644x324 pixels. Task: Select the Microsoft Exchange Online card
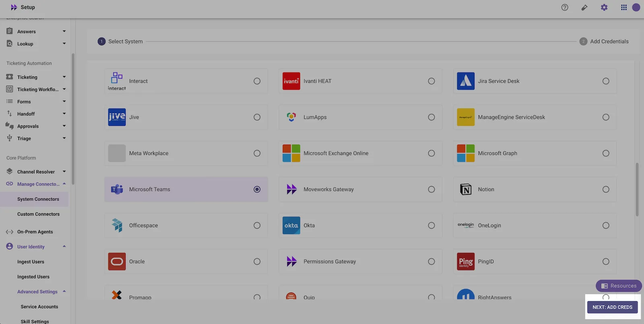click(x=360, y=153)
